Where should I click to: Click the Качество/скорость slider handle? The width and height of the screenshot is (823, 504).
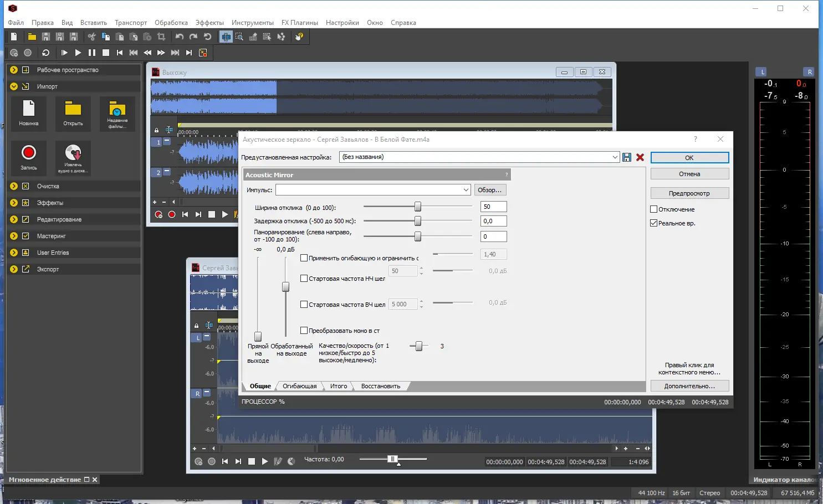(x=419, y=346)
